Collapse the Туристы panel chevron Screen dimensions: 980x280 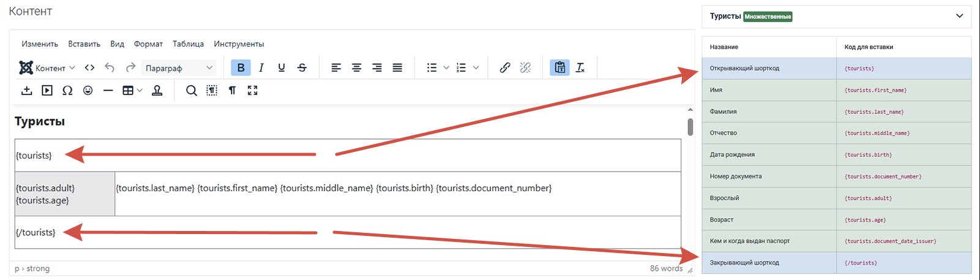point(959,16)
